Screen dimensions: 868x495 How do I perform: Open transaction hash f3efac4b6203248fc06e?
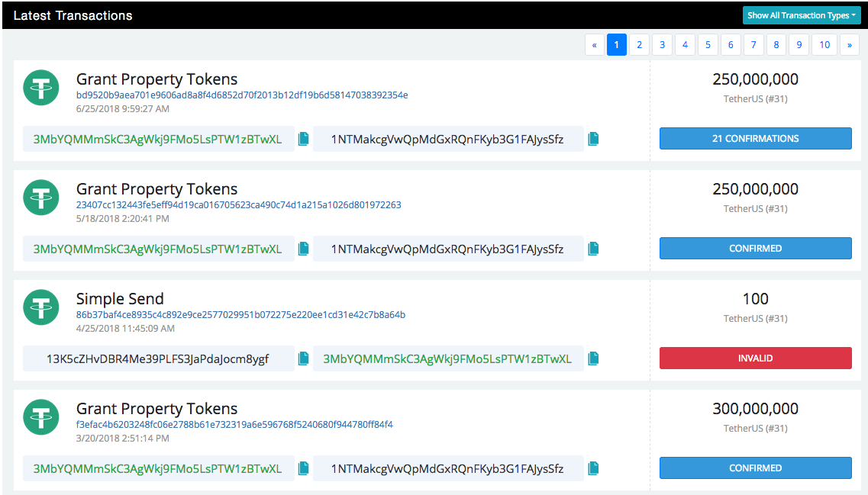click(234, 425)
